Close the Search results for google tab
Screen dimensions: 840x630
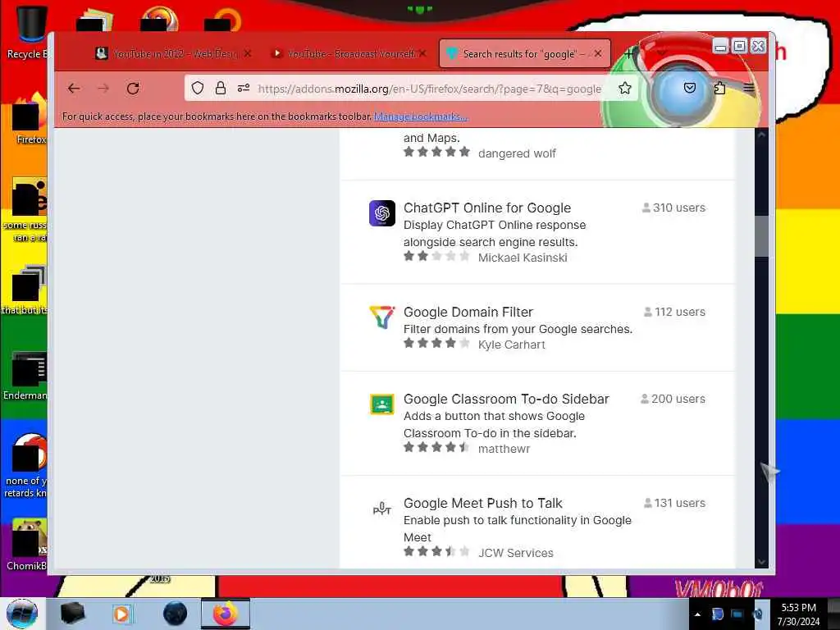(598, 53)
